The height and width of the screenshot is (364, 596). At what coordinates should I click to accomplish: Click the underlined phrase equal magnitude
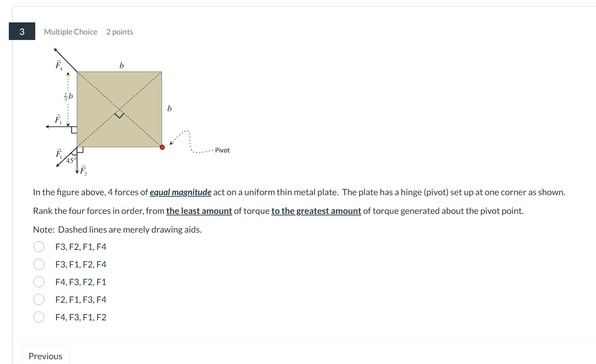point(180,192)
